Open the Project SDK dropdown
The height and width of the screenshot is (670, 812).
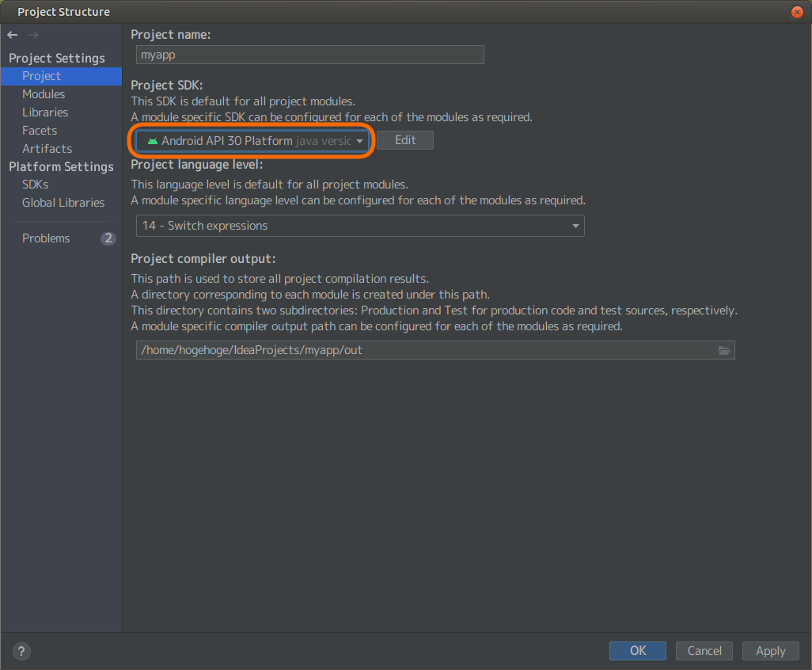click(252, 141)
